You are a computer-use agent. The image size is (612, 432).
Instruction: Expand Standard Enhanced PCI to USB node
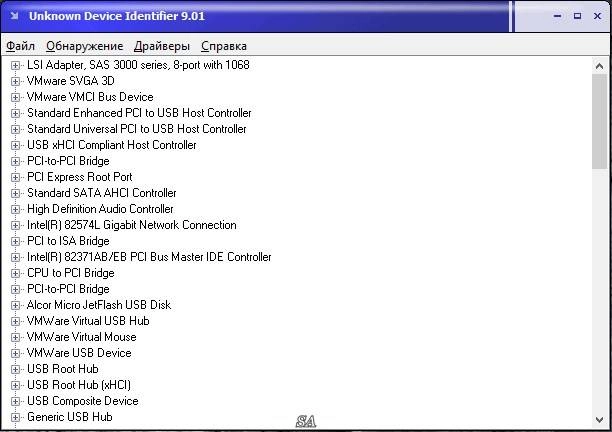pos(15,113)
